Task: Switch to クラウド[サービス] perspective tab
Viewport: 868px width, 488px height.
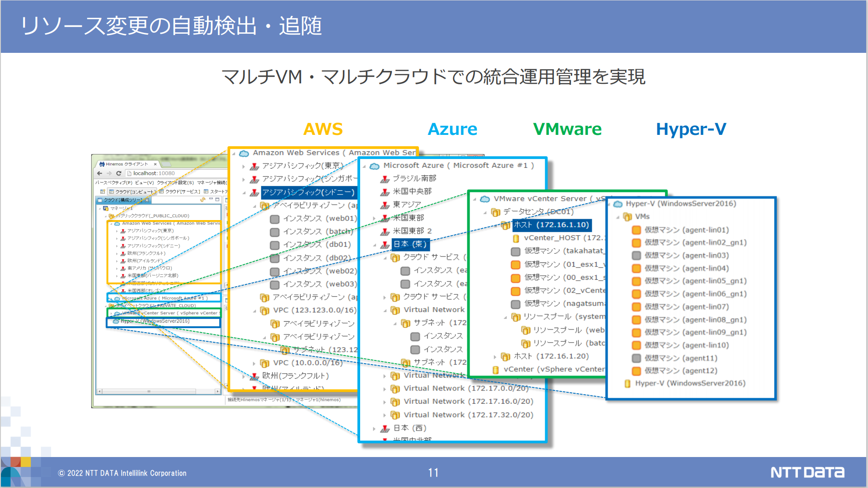Action: (x=180, y=191)
